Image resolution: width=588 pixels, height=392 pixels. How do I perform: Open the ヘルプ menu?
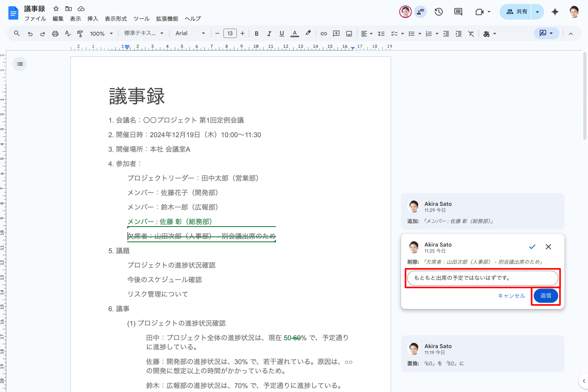tap(193, 19)
